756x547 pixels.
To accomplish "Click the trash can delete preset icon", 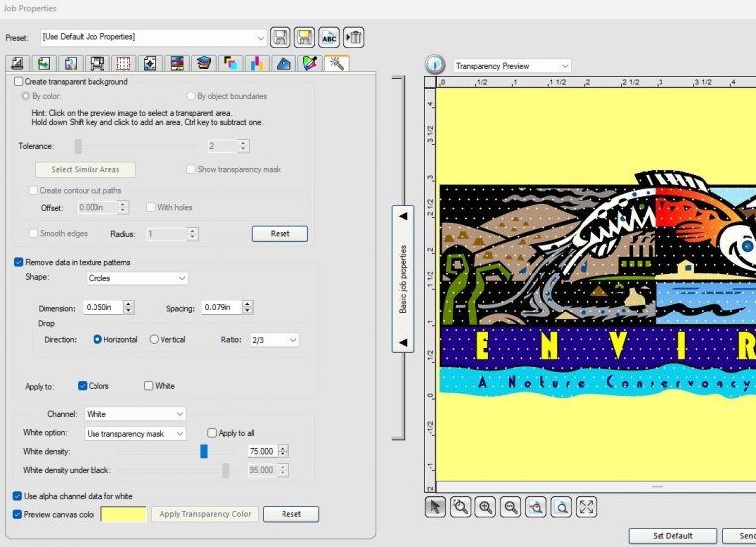I will (354, 37).
